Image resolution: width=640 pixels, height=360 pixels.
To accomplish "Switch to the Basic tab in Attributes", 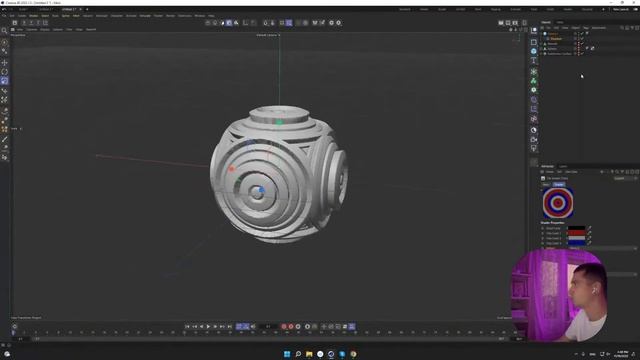I will 547,184.
